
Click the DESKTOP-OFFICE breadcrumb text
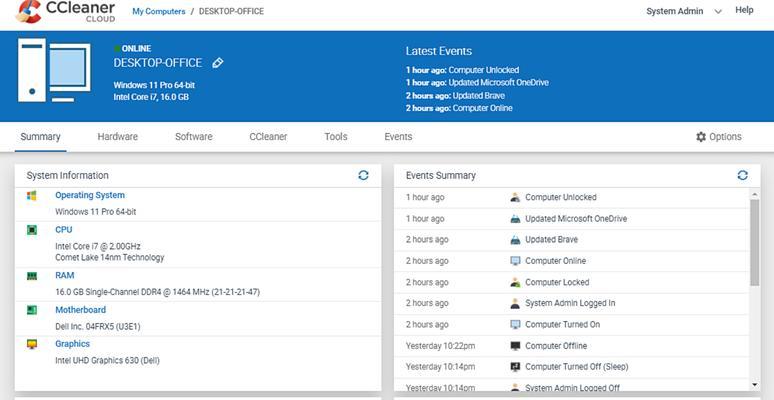[x=231, y=11]
